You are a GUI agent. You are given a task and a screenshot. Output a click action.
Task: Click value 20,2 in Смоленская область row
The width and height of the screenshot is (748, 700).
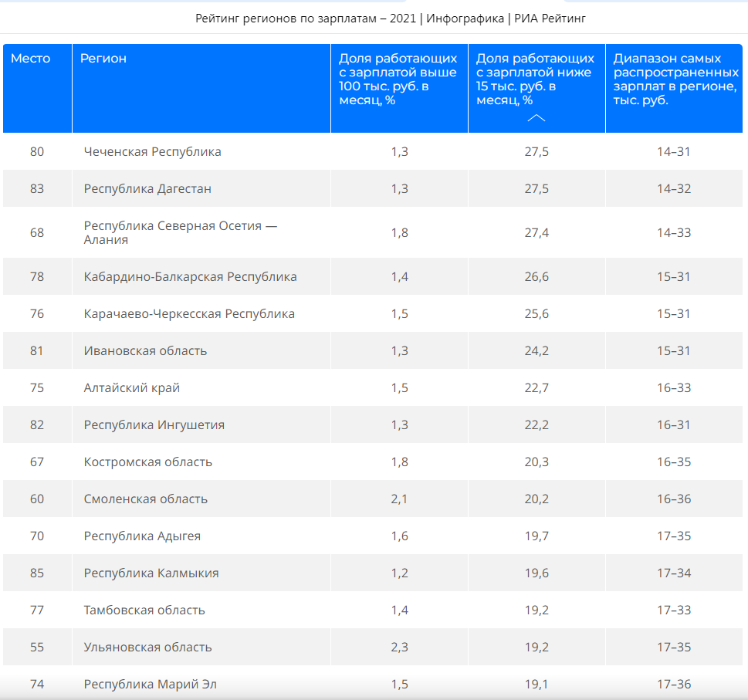[536, 499]
